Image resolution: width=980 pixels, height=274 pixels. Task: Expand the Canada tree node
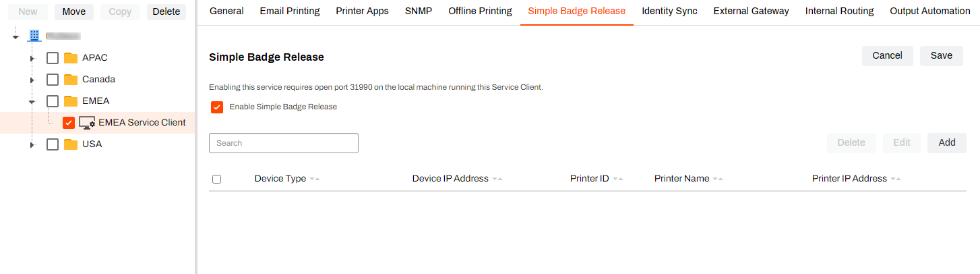[x=32, y=80]
